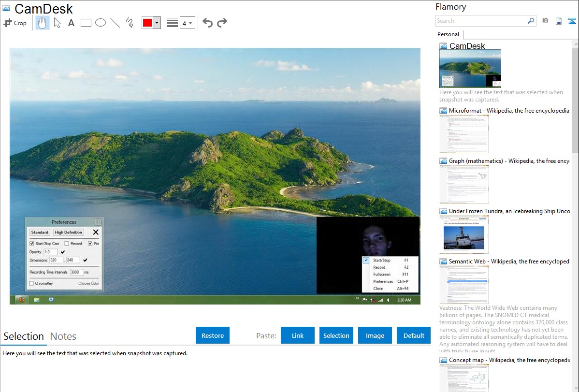Screen dimensions: 579x392
Task: Switch to the Notes tab
Action: point(63,336)
